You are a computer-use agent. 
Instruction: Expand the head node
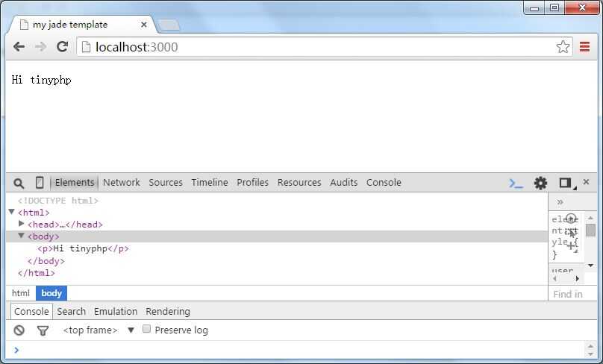22,224
